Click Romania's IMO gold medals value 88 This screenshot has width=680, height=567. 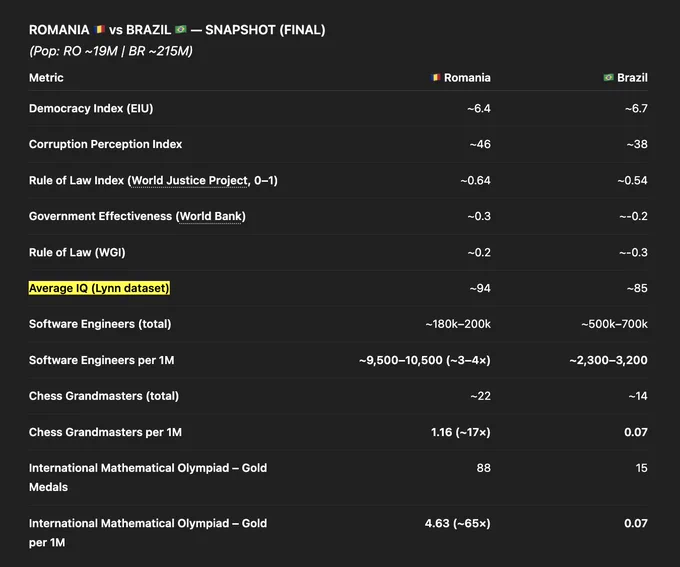click(484, 468)
